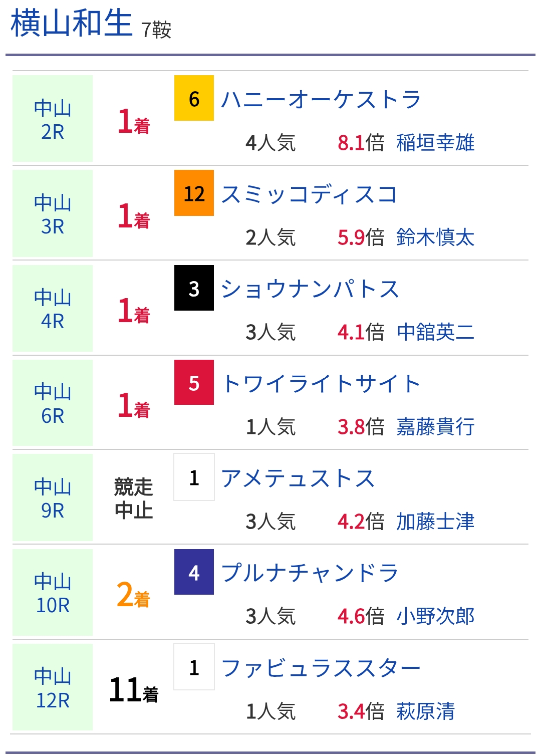Select the 中山 4R race cell
Screen dimensions: 541x756
53,309
